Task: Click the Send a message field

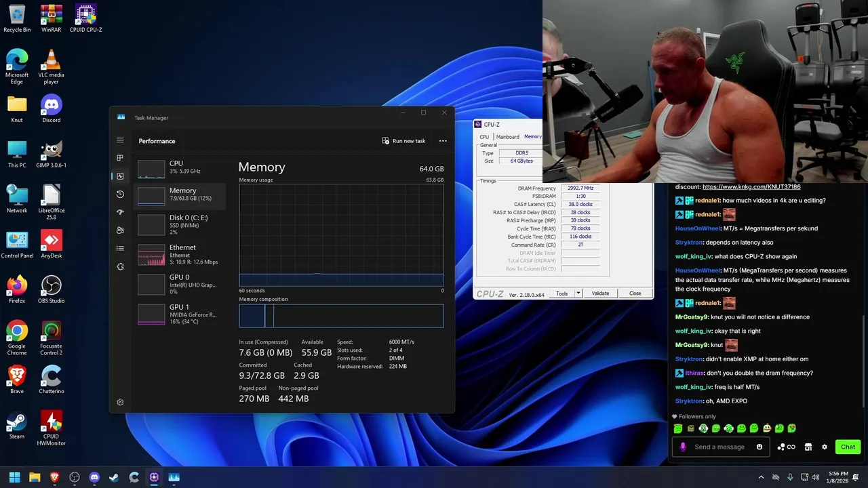Action: (x=719, y=447)
